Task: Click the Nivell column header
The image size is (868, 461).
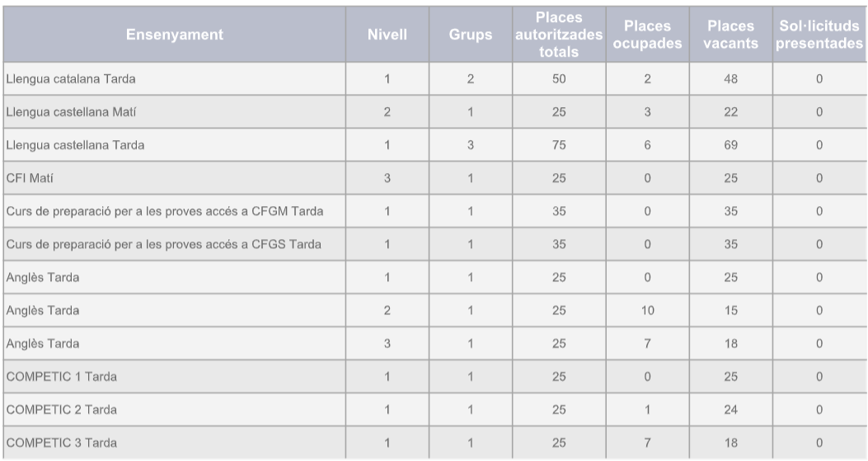Action: coord(387,35)
